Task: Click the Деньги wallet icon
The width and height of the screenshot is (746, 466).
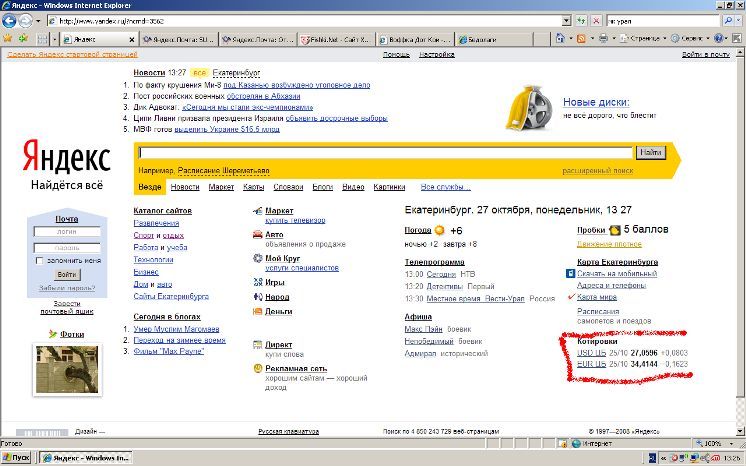Action: click(x=257, y=311)
